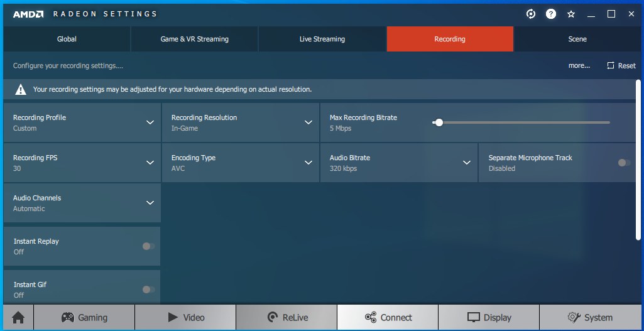Image resolution: width=644 pixels, height=331 pixels.
Task: Switch to the Live Streaming tab
Action: click(x=322, y=39)
